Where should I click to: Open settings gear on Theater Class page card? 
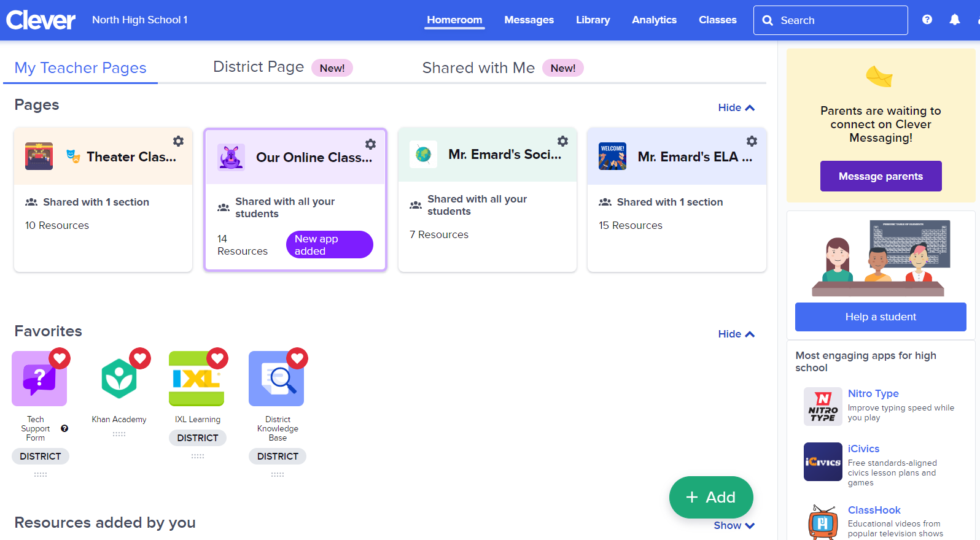point(178,141)
